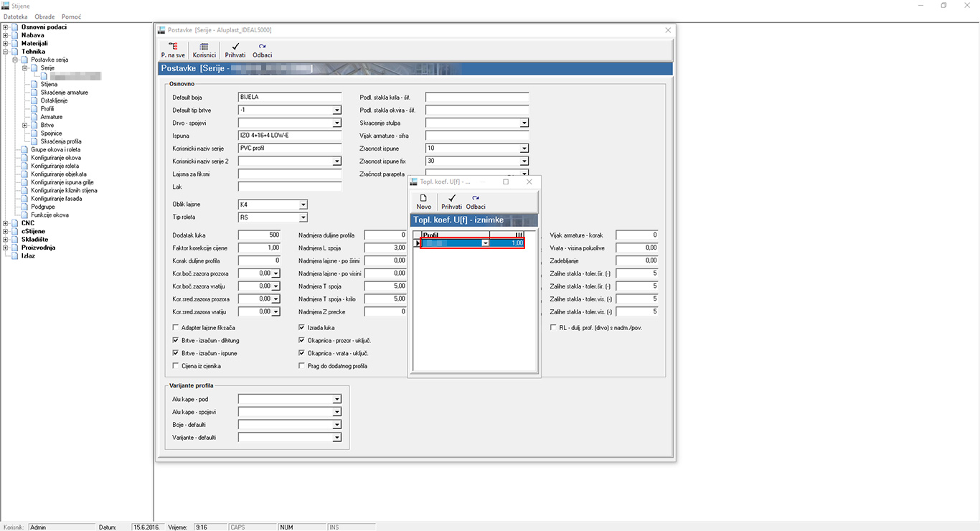Viewport: 980px width, 531px height.
Task: Select the Stijena page icon in tree
Action: click(x=35, y=84)
